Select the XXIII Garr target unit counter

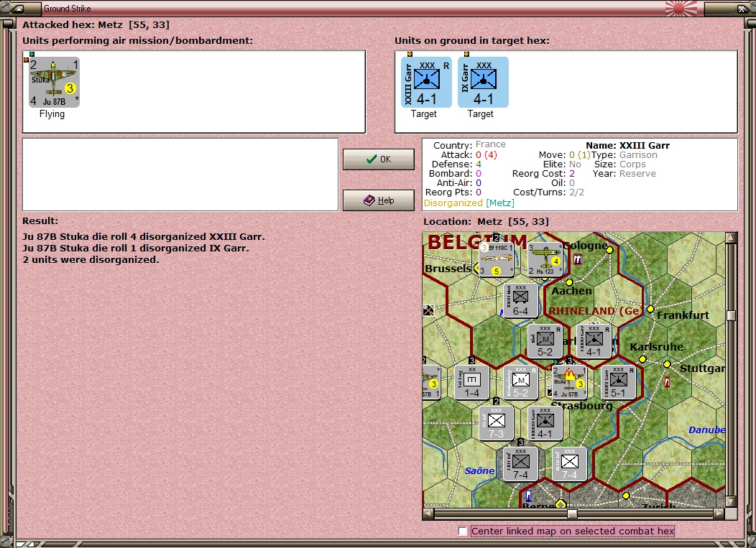pos(426,82)
